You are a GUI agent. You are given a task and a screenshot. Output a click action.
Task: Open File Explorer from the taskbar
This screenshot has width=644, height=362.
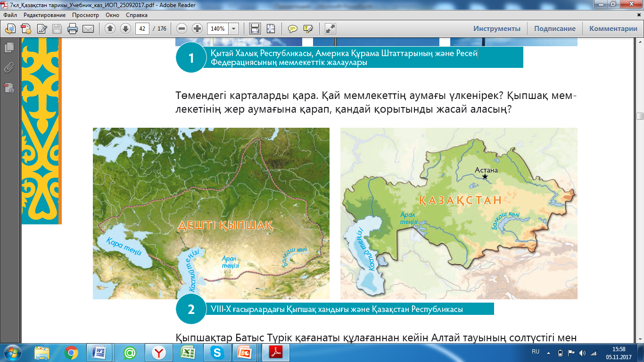coord(42,353)
